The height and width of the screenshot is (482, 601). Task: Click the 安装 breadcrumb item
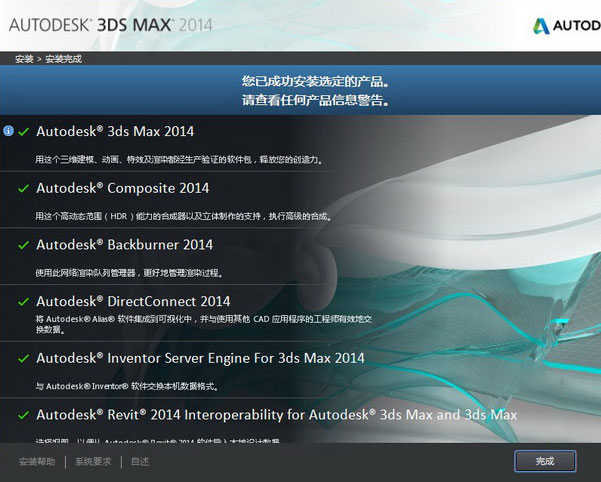point(24,59)
